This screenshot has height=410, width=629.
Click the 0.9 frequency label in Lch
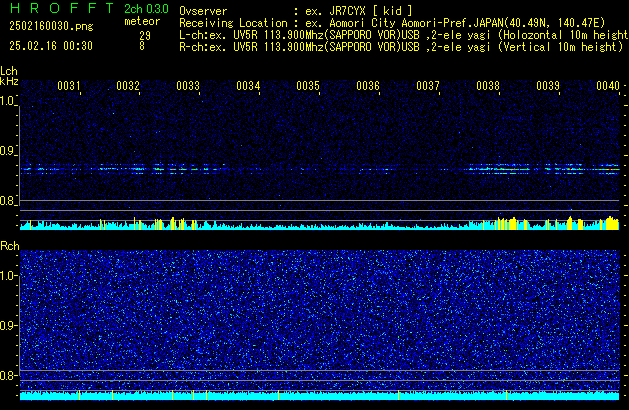(7, 151)
